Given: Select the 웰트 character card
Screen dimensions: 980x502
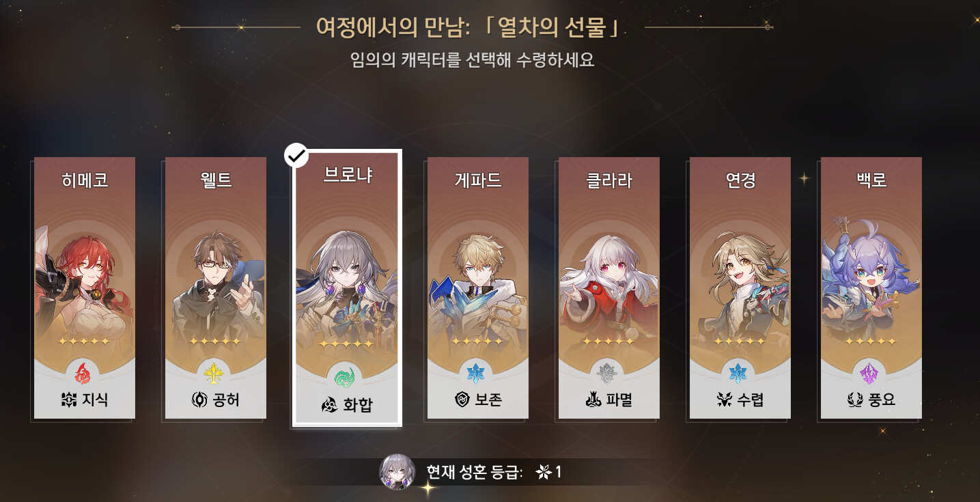Looking at the screenshot, I should (216, 288).
